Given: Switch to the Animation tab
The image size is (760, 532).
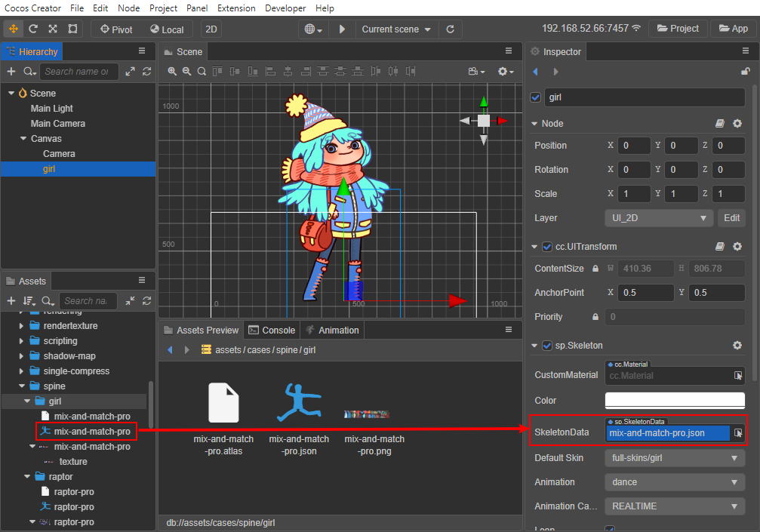Looking at the screenshot, I should tap(333, 331).
